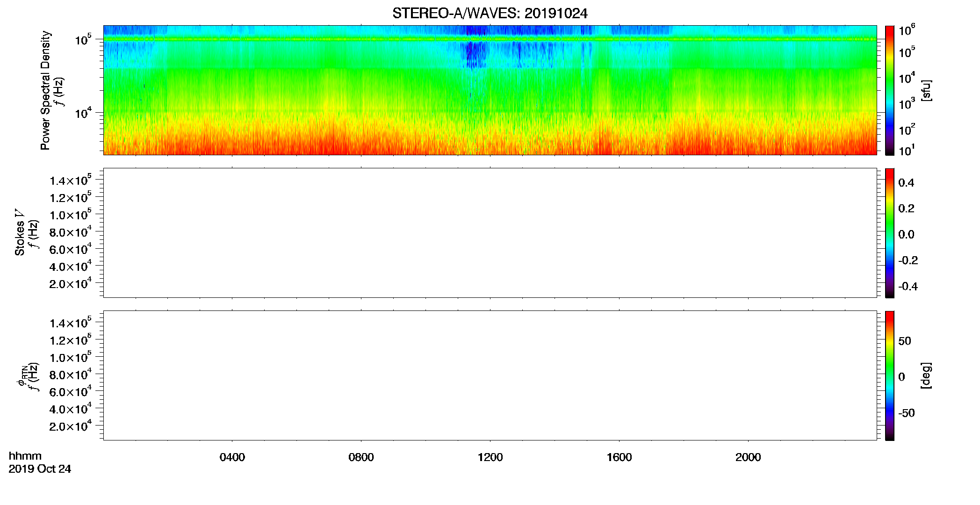
Task: Click the hhmm time format label
Action: [25, 456]
